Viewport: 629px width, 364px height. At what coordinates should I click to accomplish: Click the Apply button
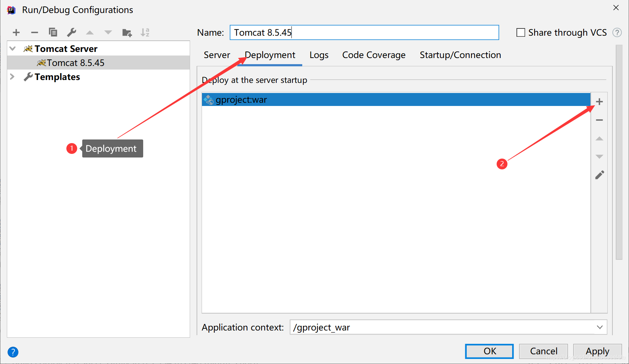[x=597, y=351]
